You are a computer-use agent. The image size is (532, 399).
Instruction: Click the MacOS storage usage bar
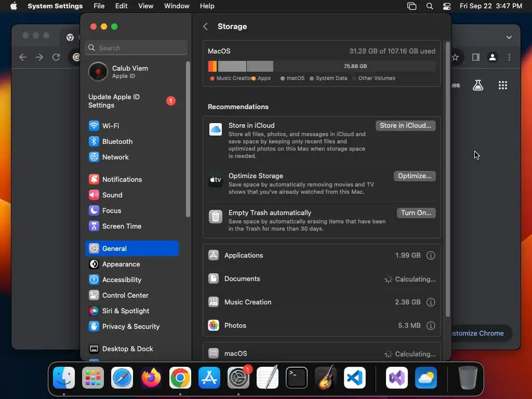[322, 66]
